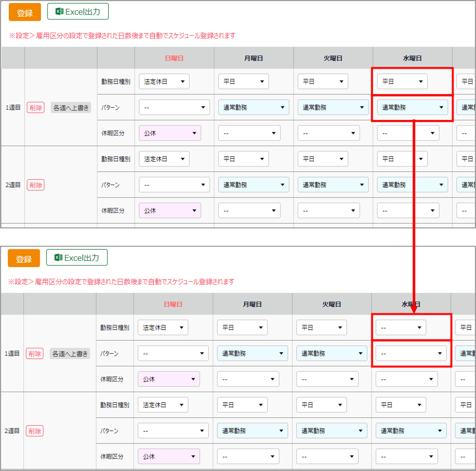The image size is (476, 471).
Task: Open upper panel week 1 Wednesday 平日 dropdown
Action: coord(402,82)
